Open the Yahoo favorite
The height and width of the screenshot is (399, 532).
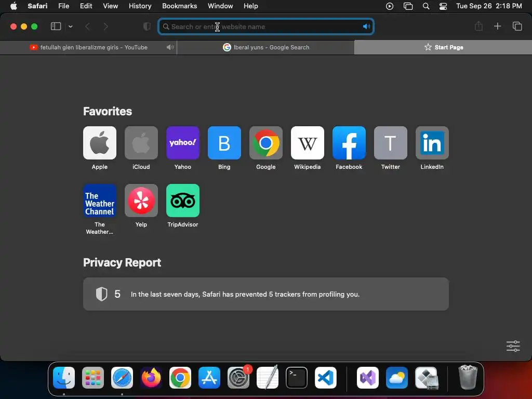point(182,143)
